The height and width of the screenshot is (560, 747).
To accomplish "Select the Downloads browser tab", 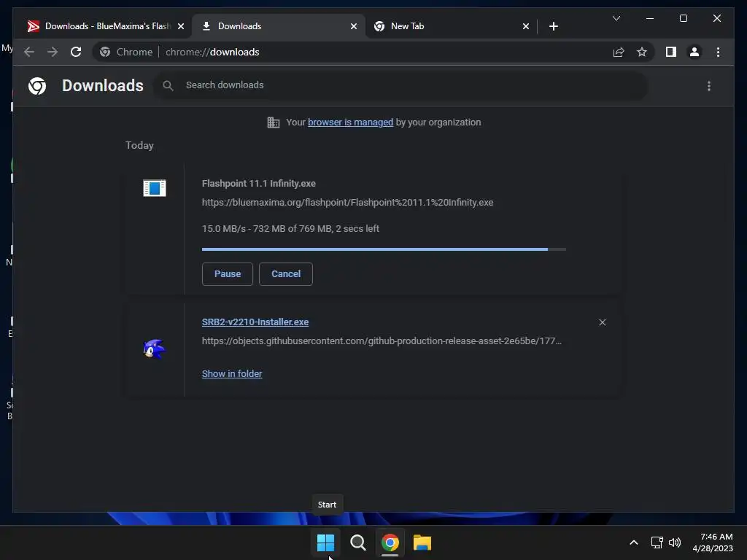I will pos(279,27).
